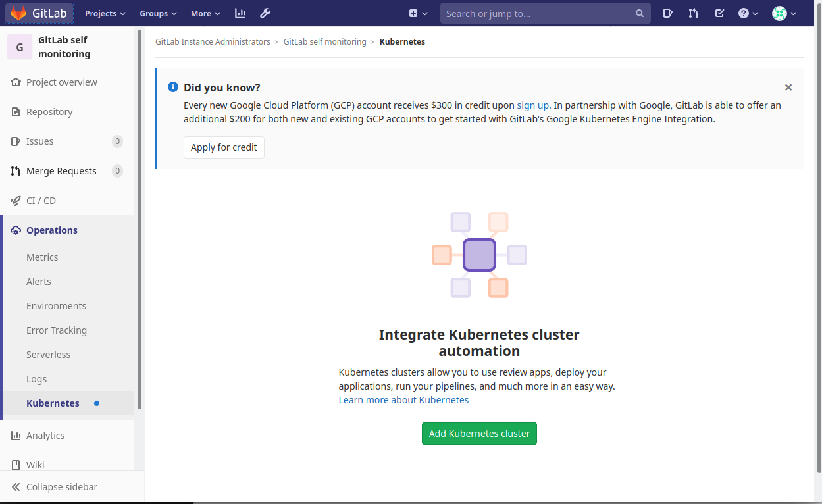This screenshot has height=504, width=822.
Task: Open Alerts in Operations submenu
Action: coord(39,282)
